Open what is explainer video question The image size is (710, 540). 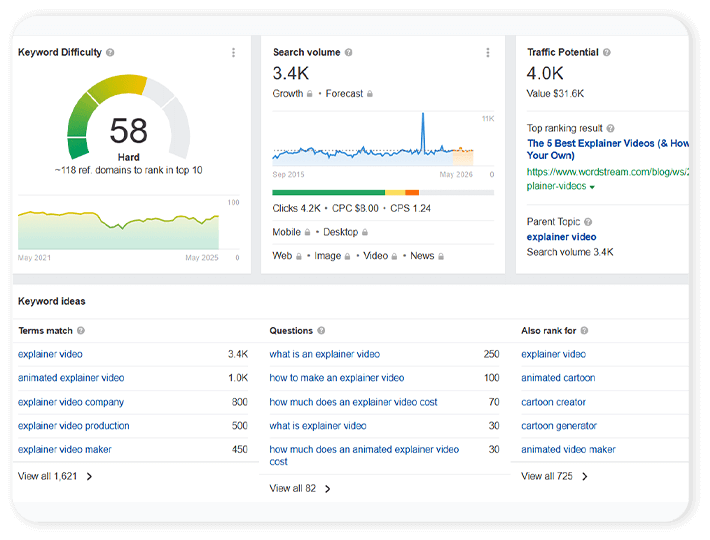pyautogui.click(x=318, y=426)
